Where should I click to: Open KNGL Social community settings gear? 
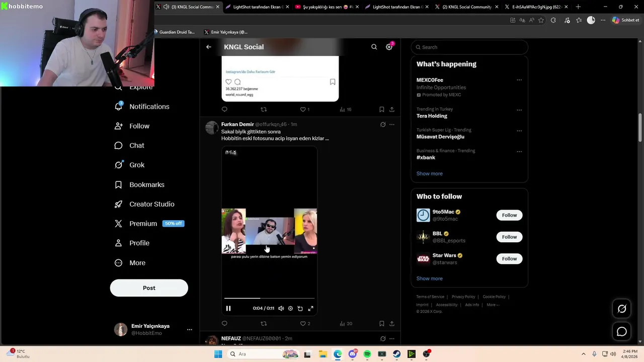click(389, 47)
